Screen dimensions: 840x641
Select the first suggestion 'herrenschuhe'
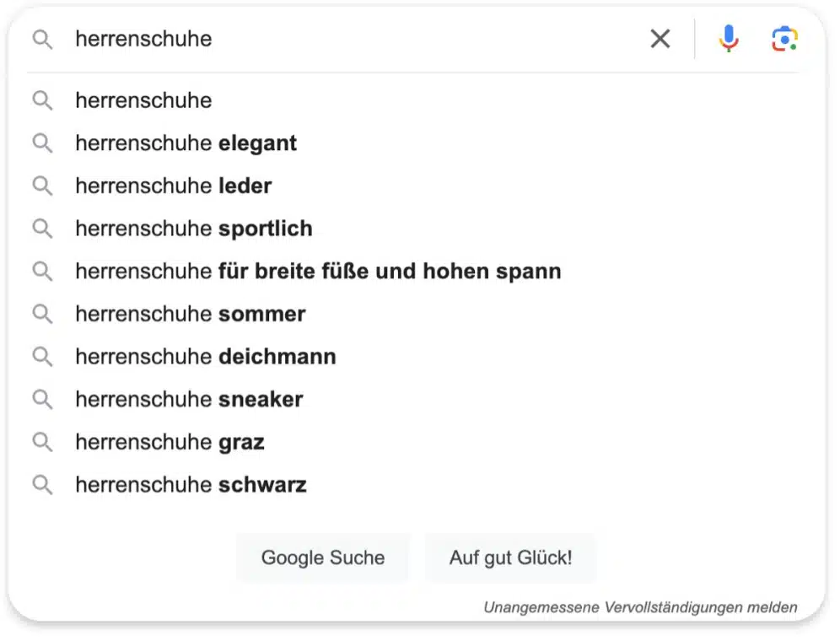[x=143, y=100]
